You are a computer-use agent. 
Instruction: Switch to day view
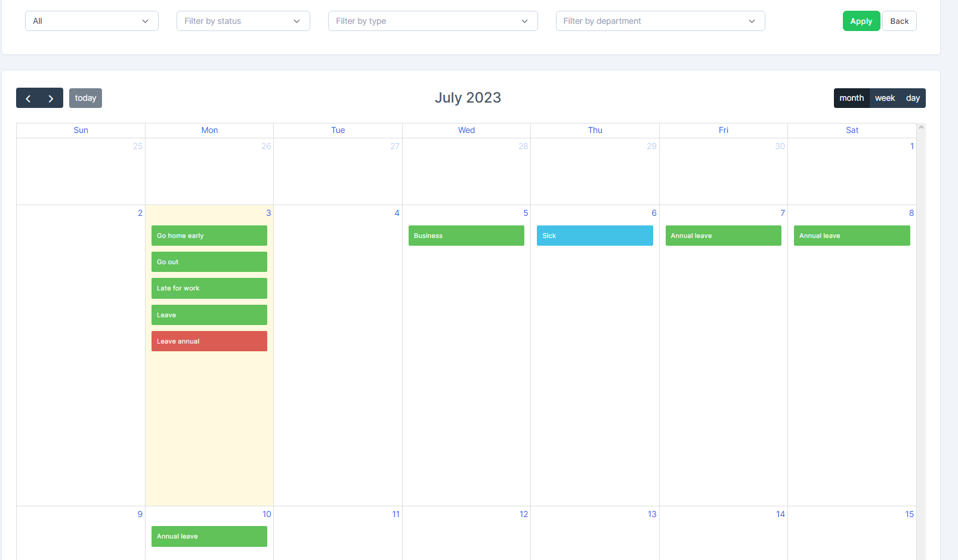pos(913,98)
